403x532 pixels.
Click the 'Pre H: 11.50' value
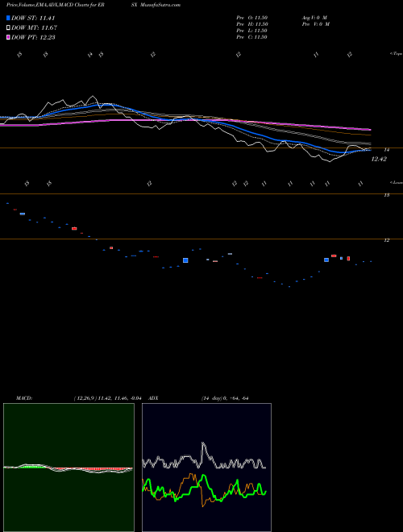pyautogui.click(x=252, y=24)
